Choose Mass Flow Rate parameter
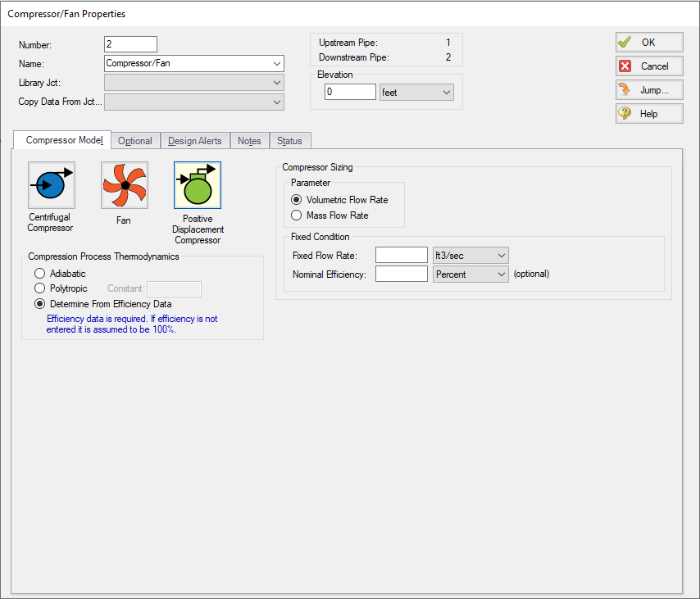Viewport: 700px width, 599px height. click(297, 216)
